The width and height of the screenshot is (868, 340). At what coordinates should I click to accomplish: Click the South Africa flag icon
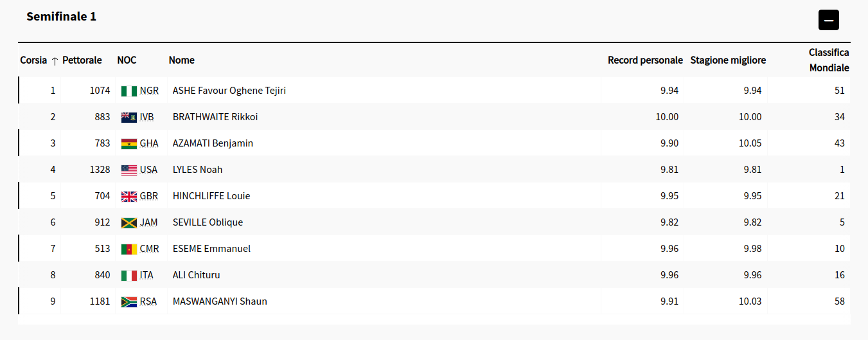pos(129,301)
